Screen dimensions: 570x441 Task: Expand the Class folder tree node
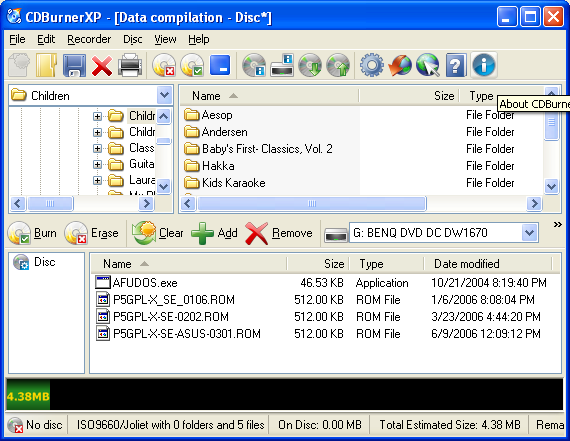(x=97, y=148)
